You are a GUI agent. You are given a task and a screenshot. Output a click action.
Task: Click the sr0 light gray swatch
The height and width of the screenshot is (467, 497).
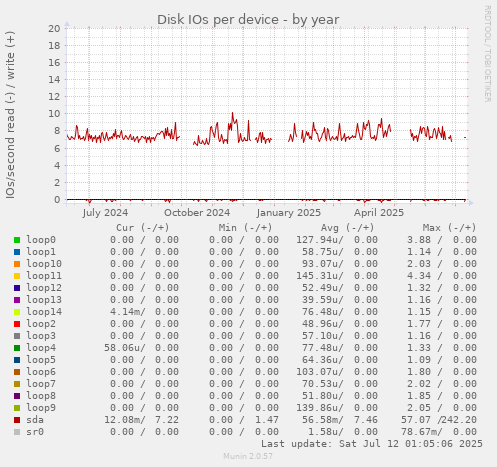coord(17,432)
